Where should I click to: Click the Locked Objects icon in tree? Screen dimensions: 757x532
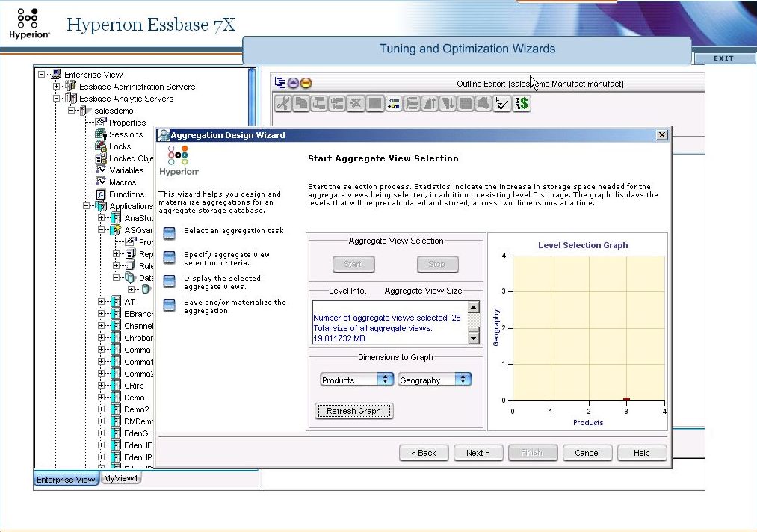pos(100,158)
